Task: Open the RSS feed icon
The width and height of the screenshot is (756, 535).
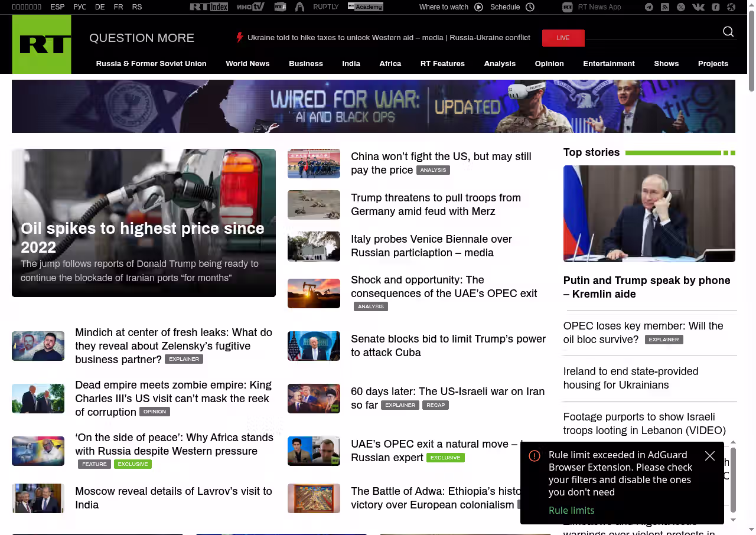Action: (x=665, y=7)
